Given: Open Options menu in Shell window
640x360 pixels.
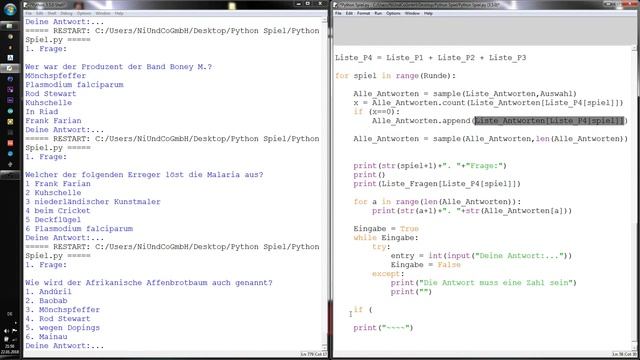Looking at the screenshot, I should click(84, 13).
